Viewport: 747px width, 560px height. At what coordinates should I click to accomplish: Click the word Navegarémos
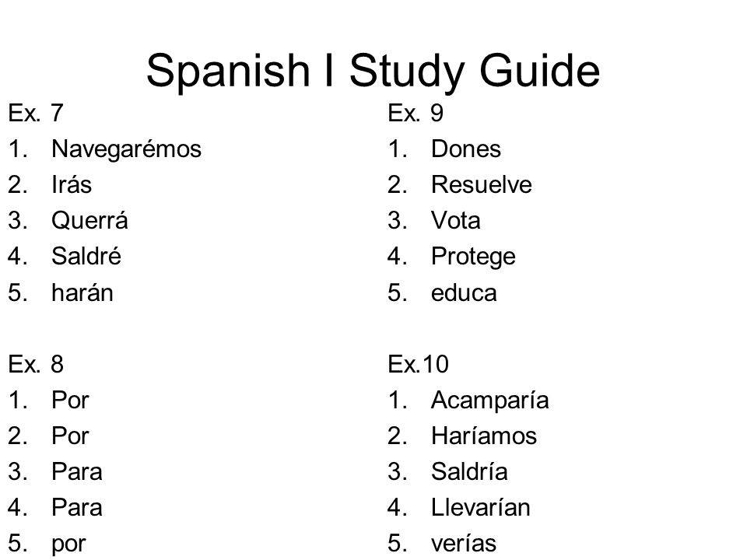(x=126, y=150)
